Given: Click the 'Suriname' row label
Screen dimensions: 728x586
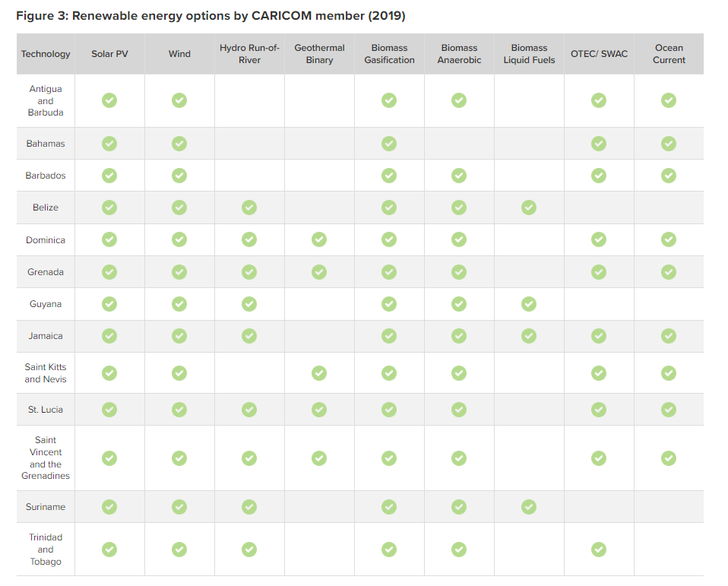Looking at the screenshot, I should 46,507.
